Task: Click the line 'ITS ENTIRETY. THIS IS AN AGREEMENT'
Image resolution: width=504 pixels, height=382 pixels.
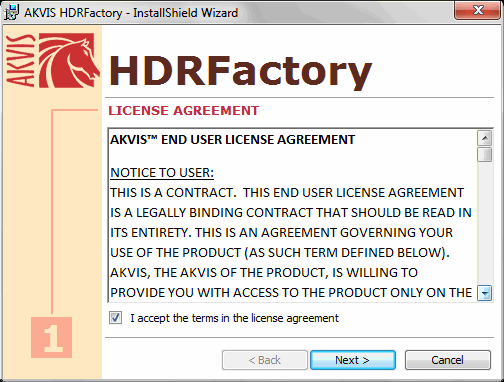Action: click(281, 233)
